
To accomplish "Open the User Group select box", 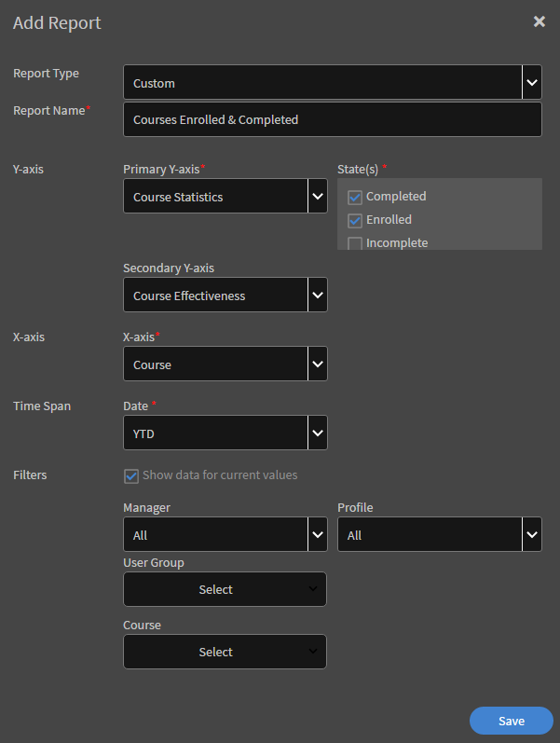I will tap(225, 589).
